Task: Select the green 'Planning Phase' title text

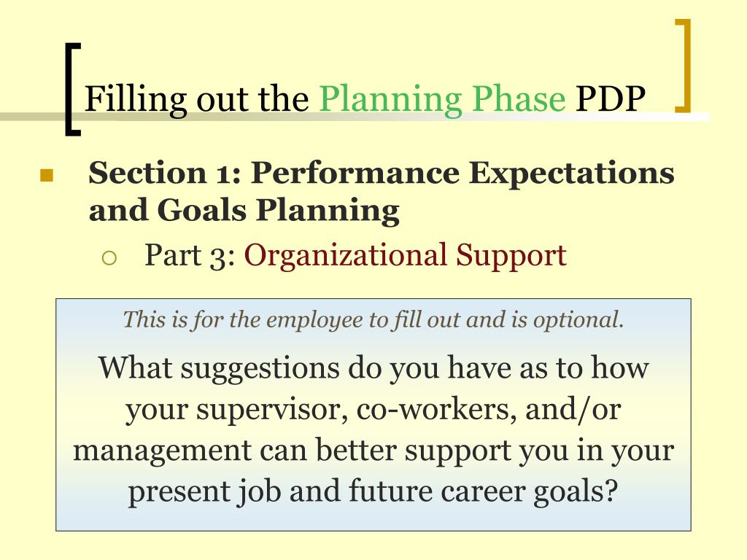Action: [442, 99]
